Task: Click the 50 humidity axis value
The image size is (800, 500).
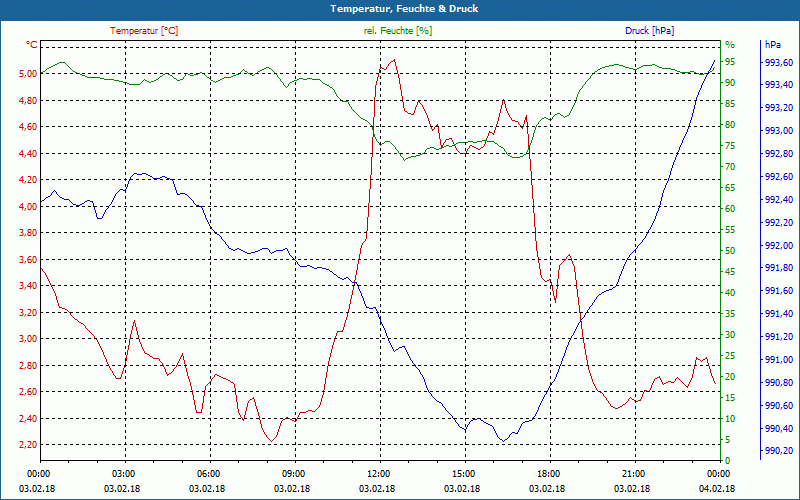Action: pyautogui.click(x=730, y=251)
